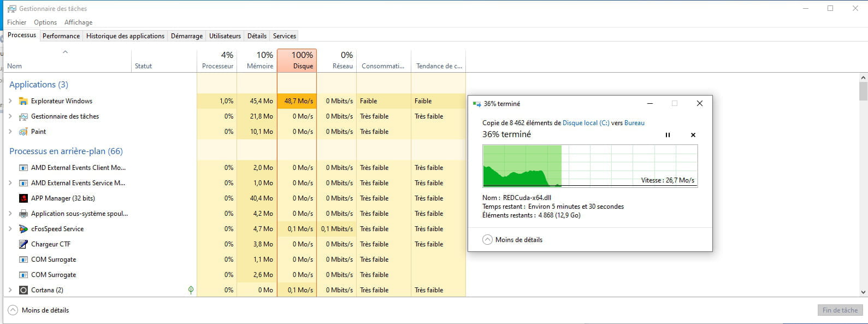Collapse Task Manager using Moins de détails
The height and width of the screenshot is (324, 868).
click(38, 310)
